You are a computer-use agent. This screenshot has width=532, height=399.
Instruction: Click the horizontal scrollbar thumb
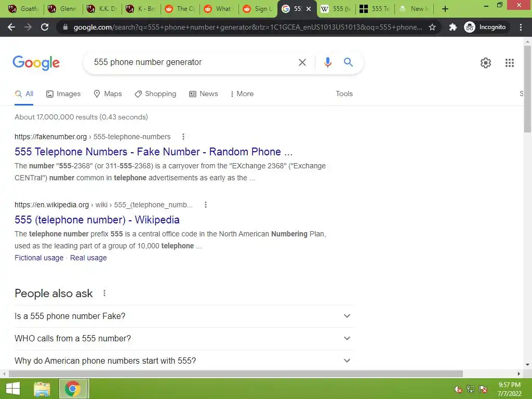[236, 374]
